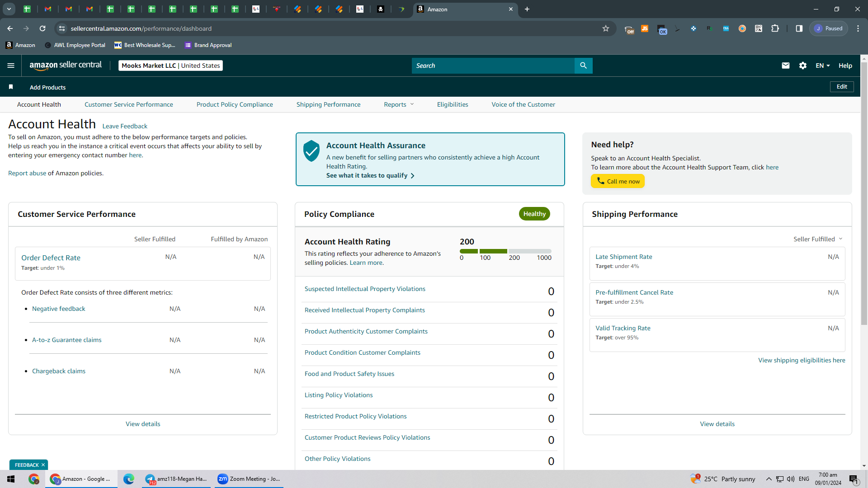The height and width of the screenshot is (488, 868).
Task: Click the amazon seller central logo
Action: coord(66,66)
